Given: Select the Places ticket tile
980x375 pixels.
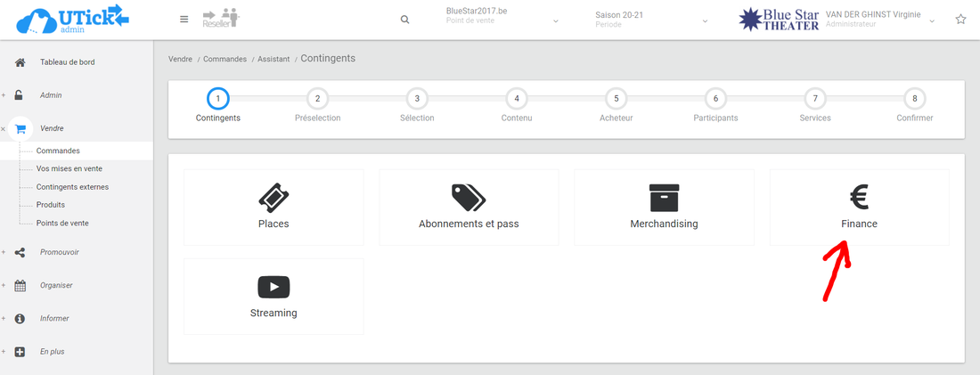Looking at the screenshot, I should [x=274, y=207].
